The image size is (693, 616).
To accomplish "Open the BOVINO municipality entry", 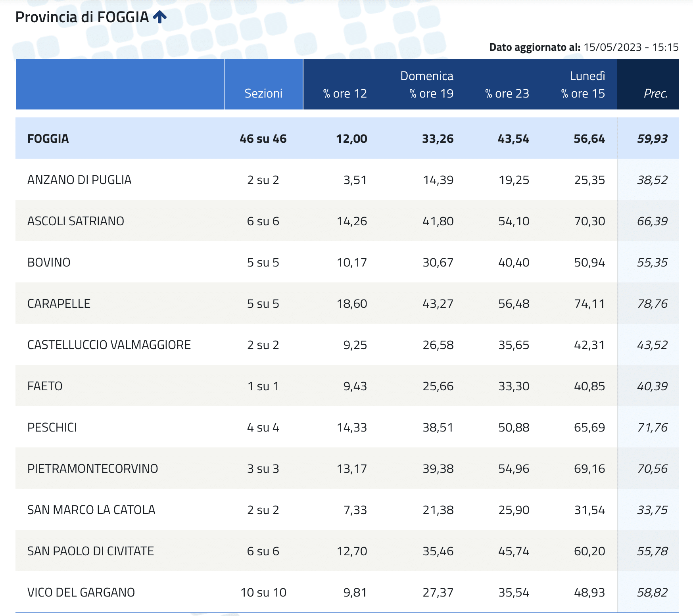I will [x=49, y=262].
